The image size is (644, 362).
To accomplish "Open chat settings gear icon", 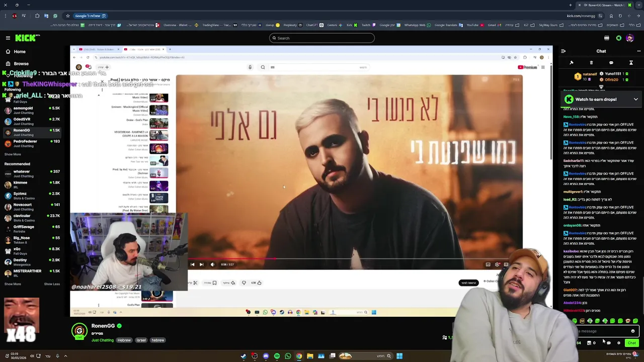I will [x=619, y=343].
